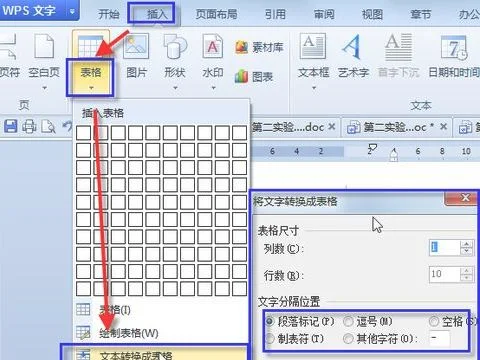This screenshot has width=480, height=360.
Task: Expand the 文本框 dropdown arrow
Action: (x=314, y=88)
